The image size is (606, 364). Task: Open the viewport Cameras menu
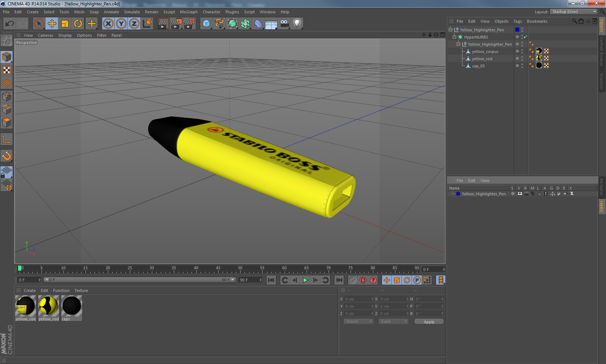[45, 35]
